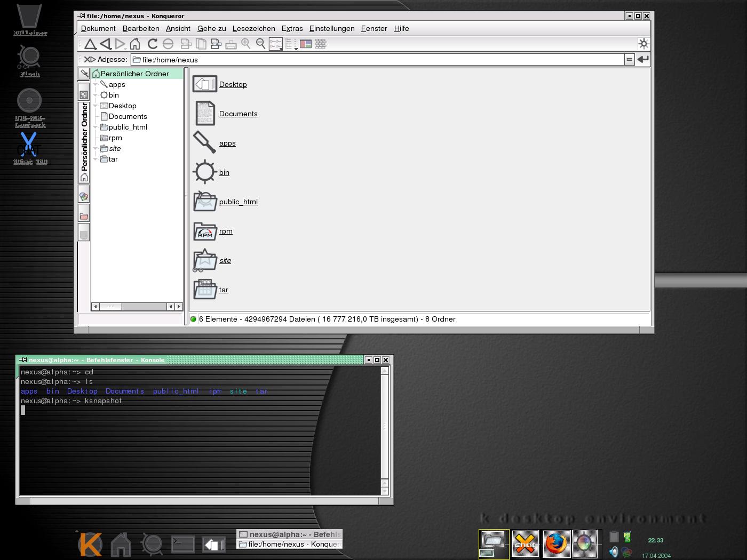Image resolution: width=747 pixels, height=560 pixels.
Task: Open the K menu launcher
Action: (x=90, y=544)
